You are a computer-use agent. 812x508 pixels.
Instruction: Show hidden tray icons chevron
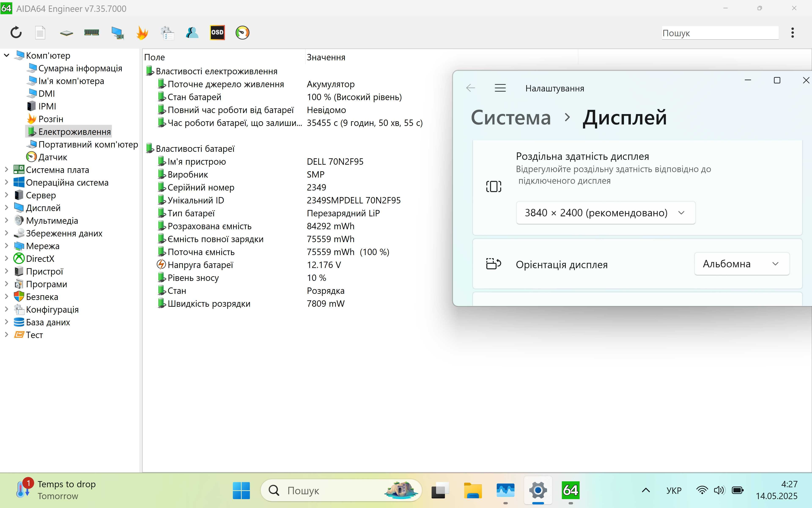(646, 490)
